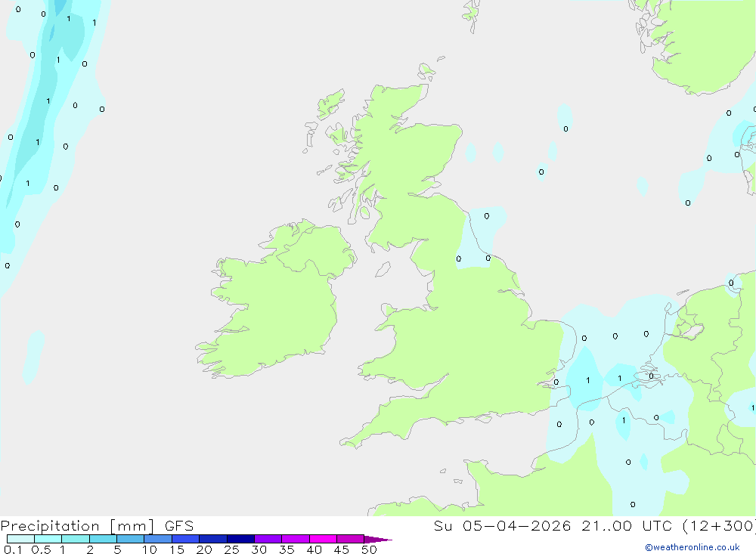Select the 10–15 mm legend swatch
Screen dimensions: 756x554
click(158, 539)
